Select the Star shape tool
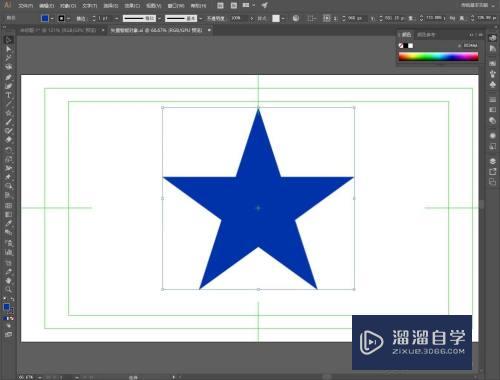The image size is (500, 380). tap(9, 113)
